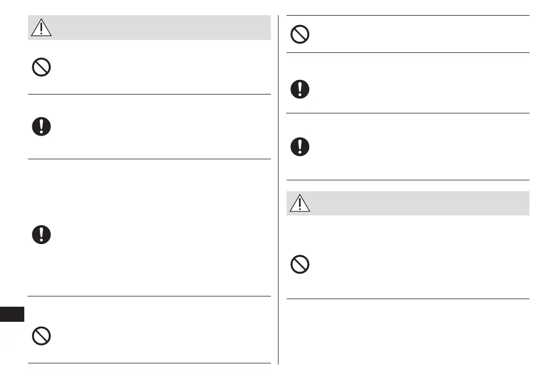557x392 pixels.
Task: Click exclamation icon in second left-column section
Action: 41,126
